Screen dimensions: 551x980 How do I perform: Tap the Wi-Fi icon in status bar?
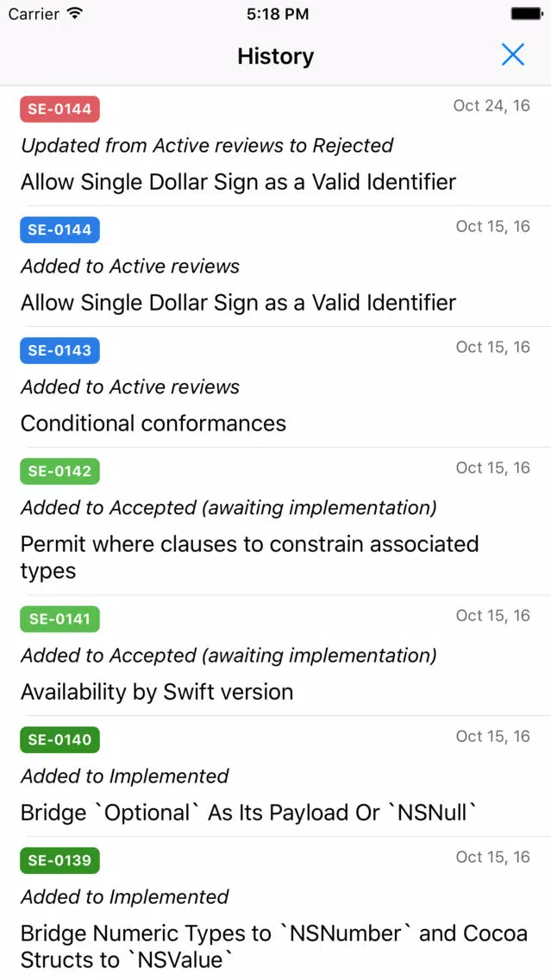(x=75, y=14)
